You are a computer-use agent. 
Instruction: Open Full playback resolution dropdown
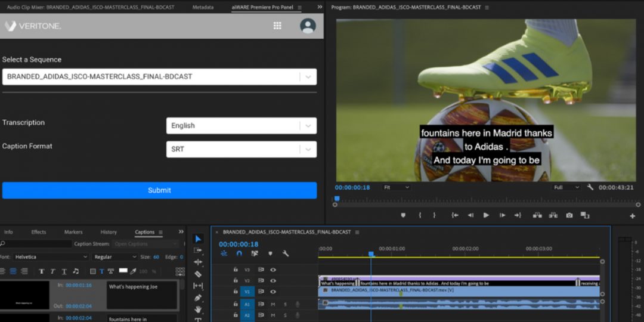566,187
